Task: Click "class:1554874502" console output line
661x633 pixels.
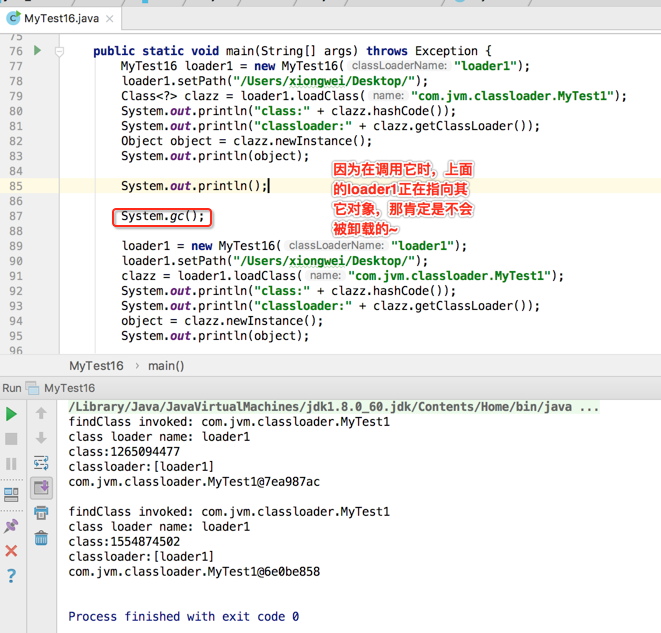Action: [x=124, y=542]
